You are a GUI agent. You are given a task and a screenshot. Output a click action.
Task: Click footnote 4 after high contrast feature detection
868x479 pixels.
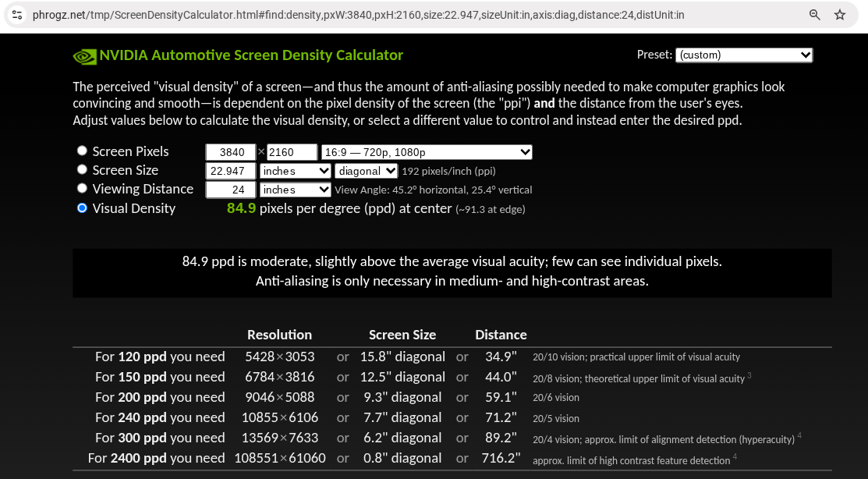click(735, 457)
